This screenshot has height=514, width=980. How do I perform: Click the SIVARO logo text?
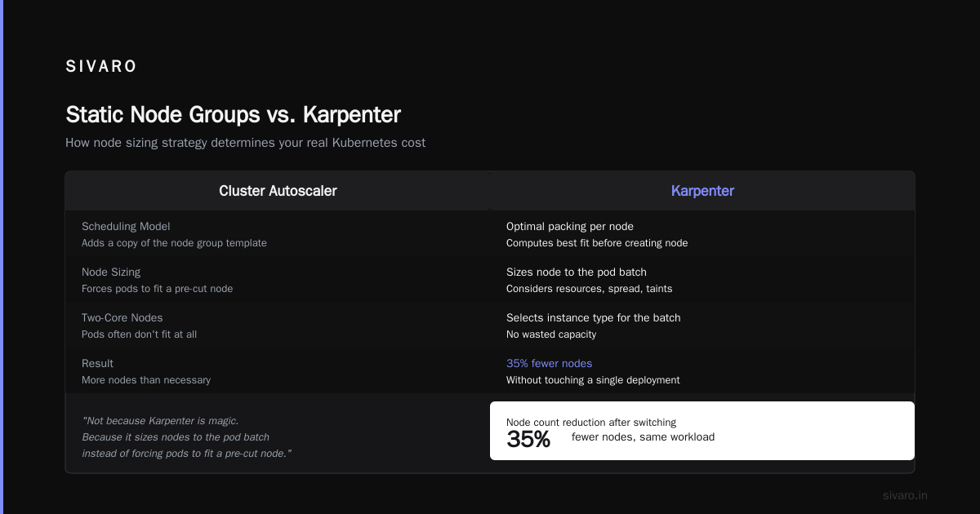(x=101, y=67)
